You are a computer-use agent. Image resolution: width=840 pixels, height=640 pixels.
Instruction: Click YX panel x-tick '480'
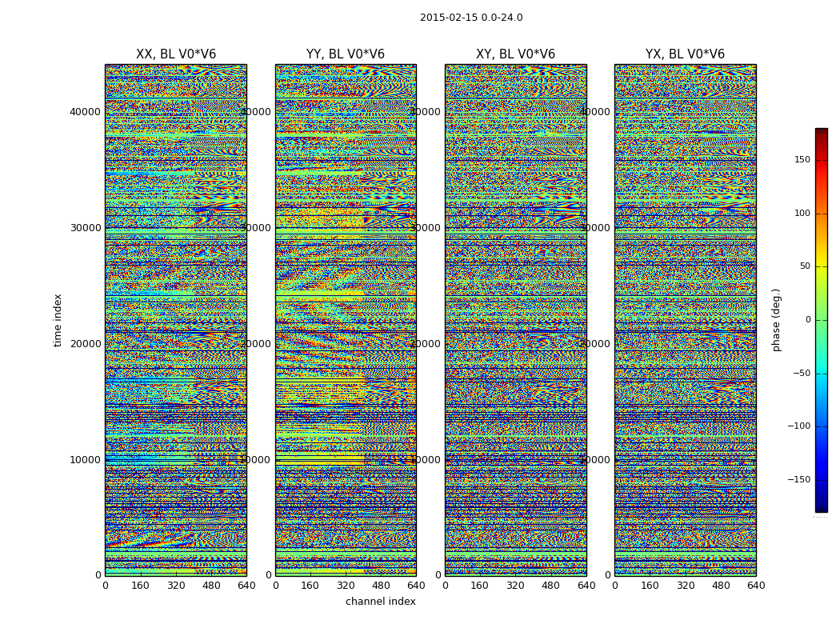pos(721,586)
